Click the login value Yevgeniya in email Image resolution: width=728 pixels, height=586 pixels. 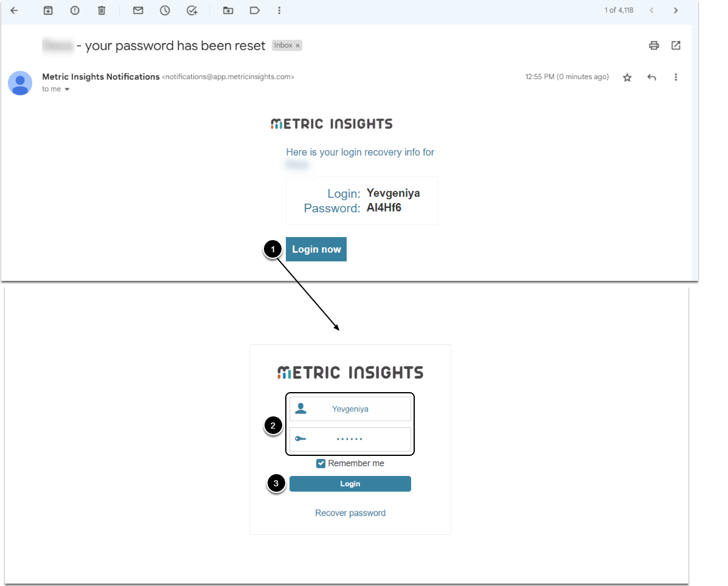click(x=393, y=193)
